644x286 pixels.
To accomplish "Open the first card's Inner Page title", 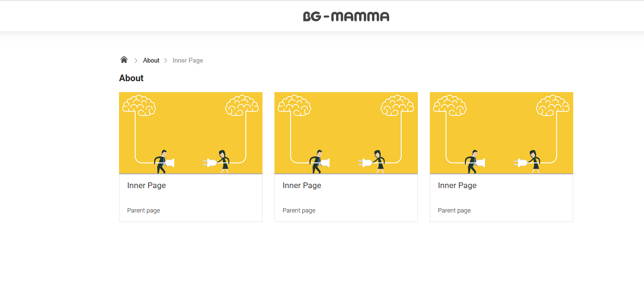I will [146, 185].
